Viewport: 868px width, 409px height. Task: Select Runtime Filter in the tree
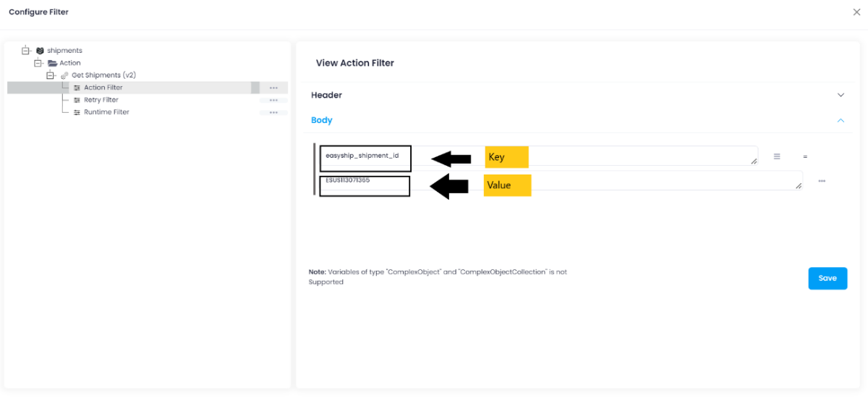click(106, 112)
